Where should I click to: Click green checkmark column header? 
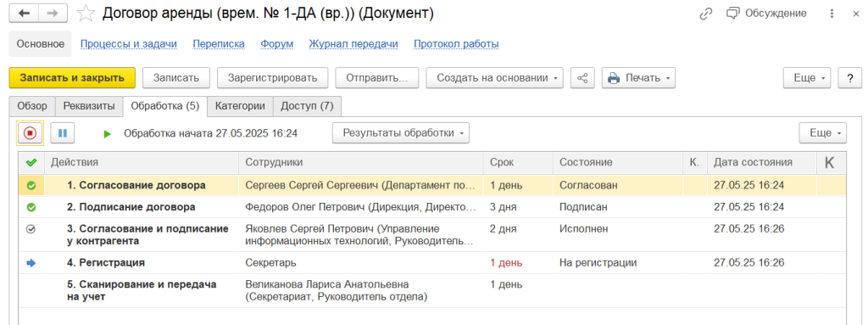pyautogui.click(x=31, y=163)
